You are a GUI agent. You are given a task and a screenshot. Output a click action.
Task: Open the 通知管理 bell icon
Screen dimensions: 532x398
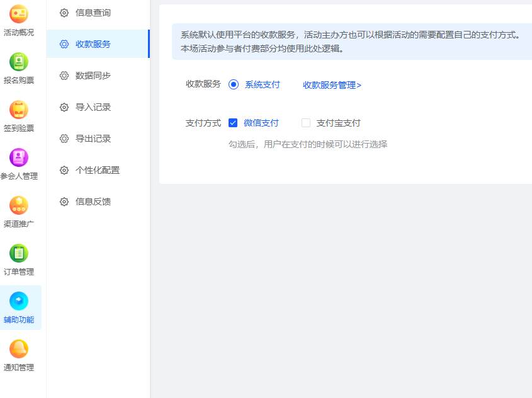point(19,349)
